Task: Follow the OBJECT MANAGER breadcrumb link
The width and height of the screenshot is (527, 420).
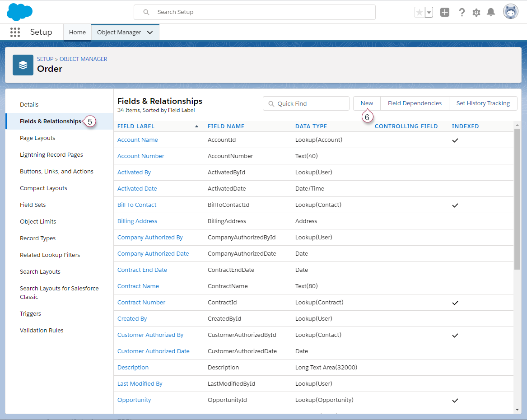Action: click(84, 59)
